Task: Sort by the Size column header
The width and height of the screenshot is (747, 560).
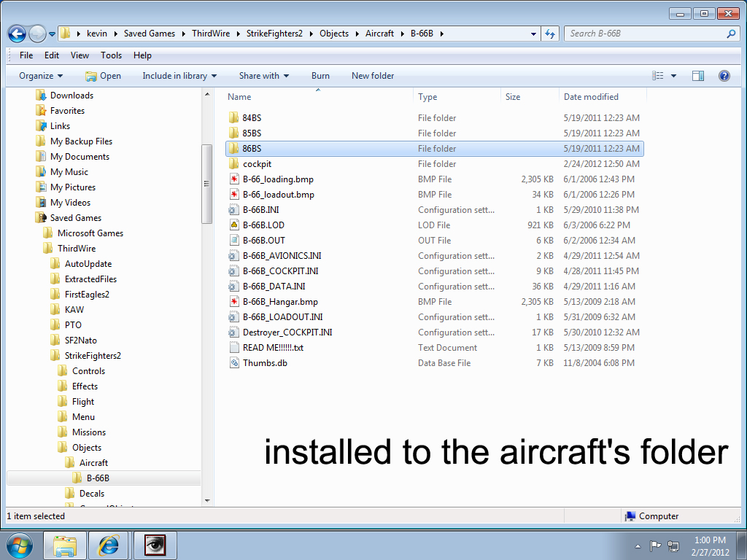Action: [513, 97]
